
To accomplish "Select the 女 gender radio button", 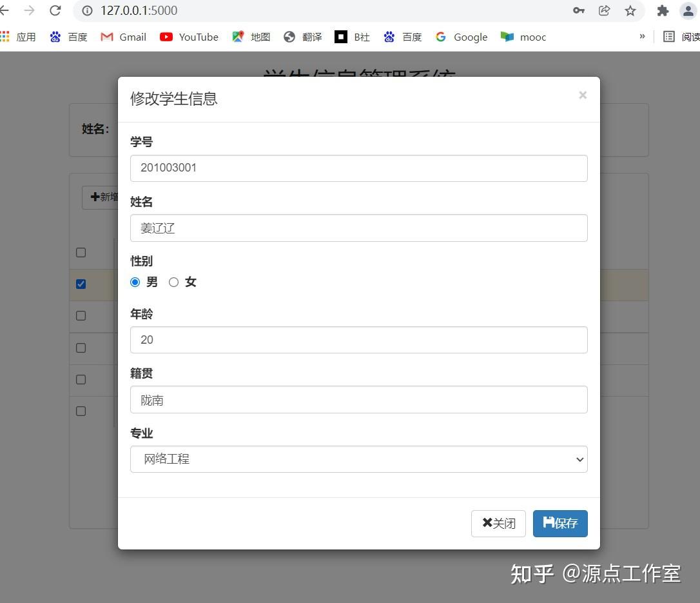I will 173,282.
